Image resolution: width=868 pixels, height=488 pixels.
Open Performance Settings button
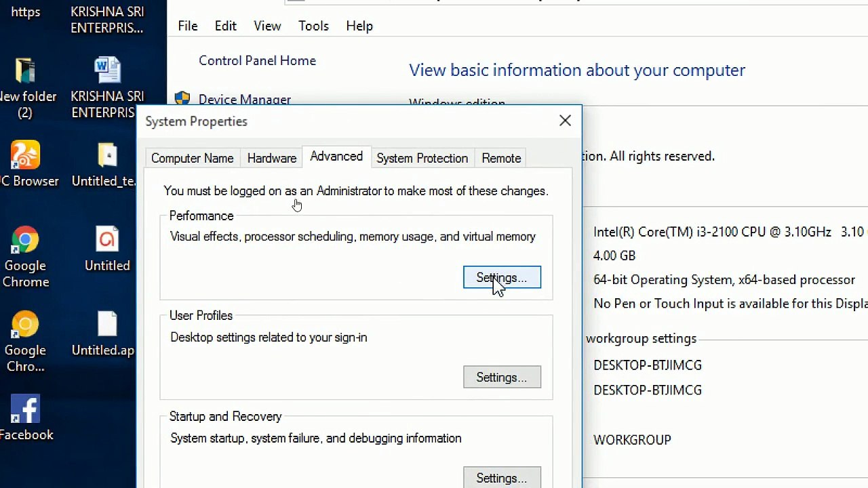point(502,277)
